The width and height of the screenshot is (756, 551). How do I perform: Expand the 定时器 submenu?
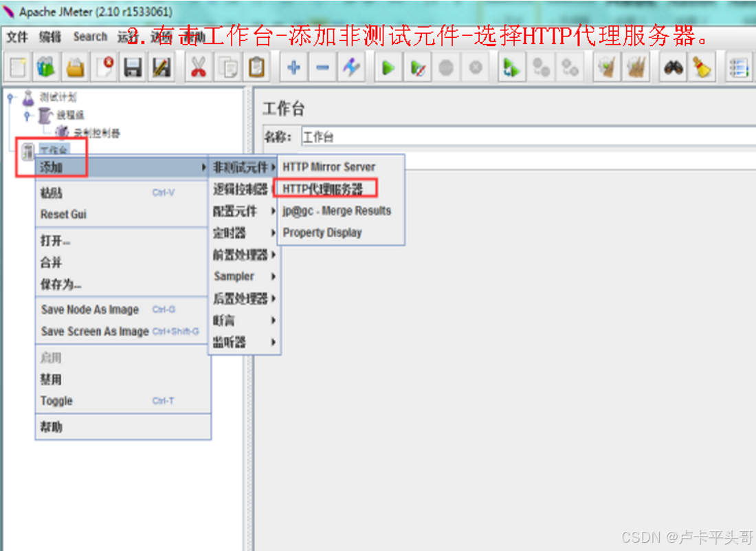click(244, 233)
